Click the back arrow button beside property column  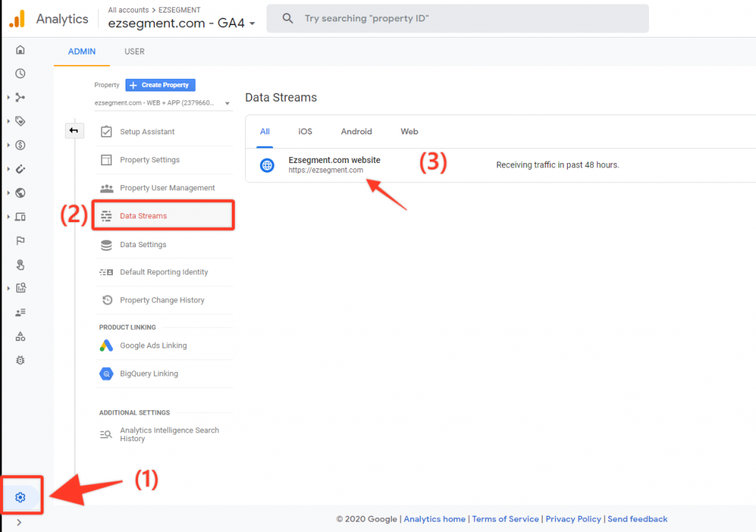(75, 131)
